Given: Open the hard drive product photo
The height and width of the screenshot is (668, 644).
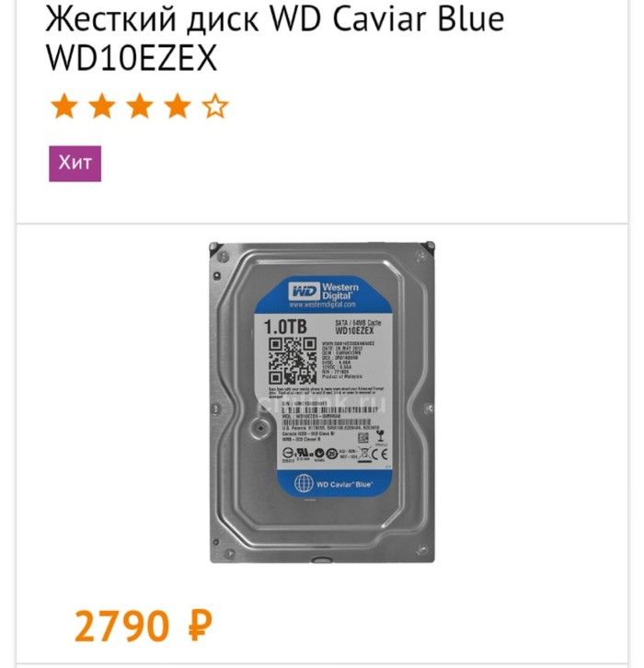Looking at the screenshot, I should point(322,402).
